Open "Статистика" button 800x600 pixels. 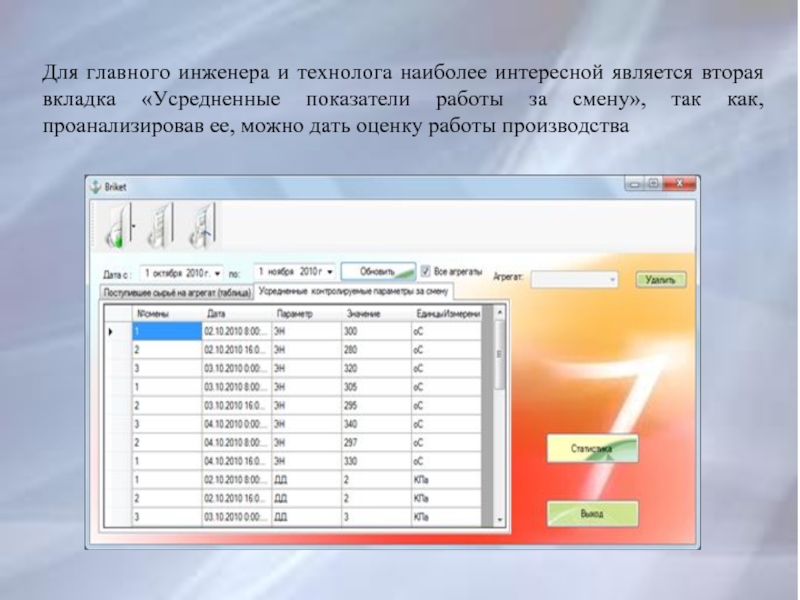pyautogui.click(x=591, y=450)
